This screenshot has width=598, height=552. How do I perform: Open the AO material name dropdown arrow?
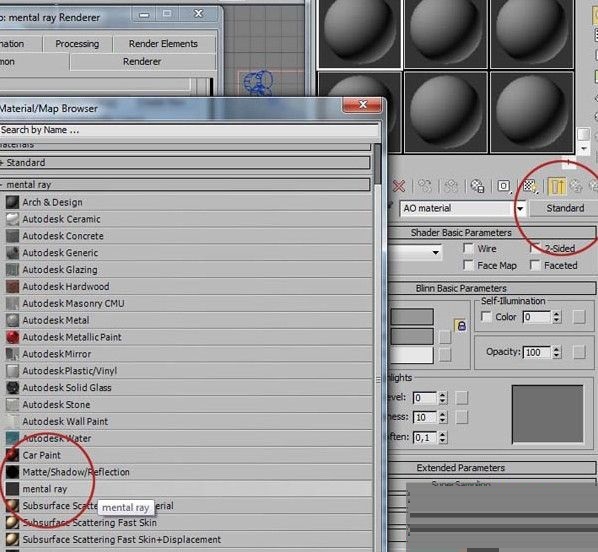pos(520,208)
